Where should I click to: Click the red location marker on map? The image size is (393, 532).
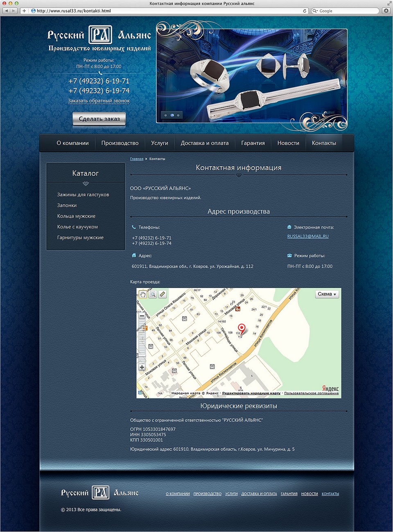tap(242, 329)
